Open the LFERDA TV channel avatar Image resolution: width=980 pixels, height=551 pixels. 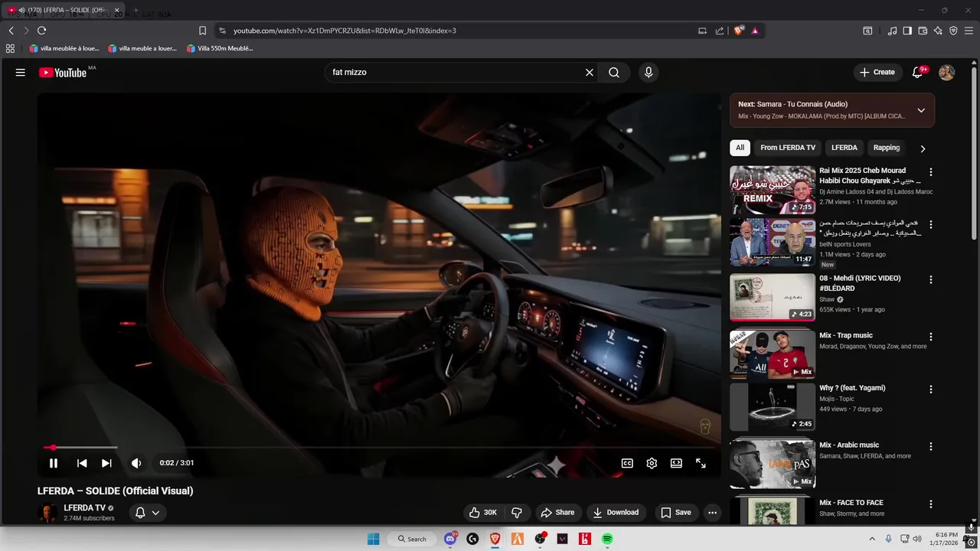pos(47,513)
